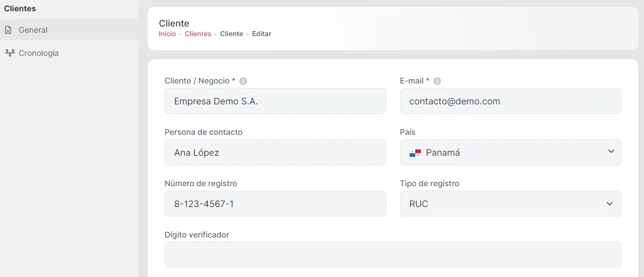Click the Número de registro field
The height and width of the screenshot is (277, 644).
[275, 204]
